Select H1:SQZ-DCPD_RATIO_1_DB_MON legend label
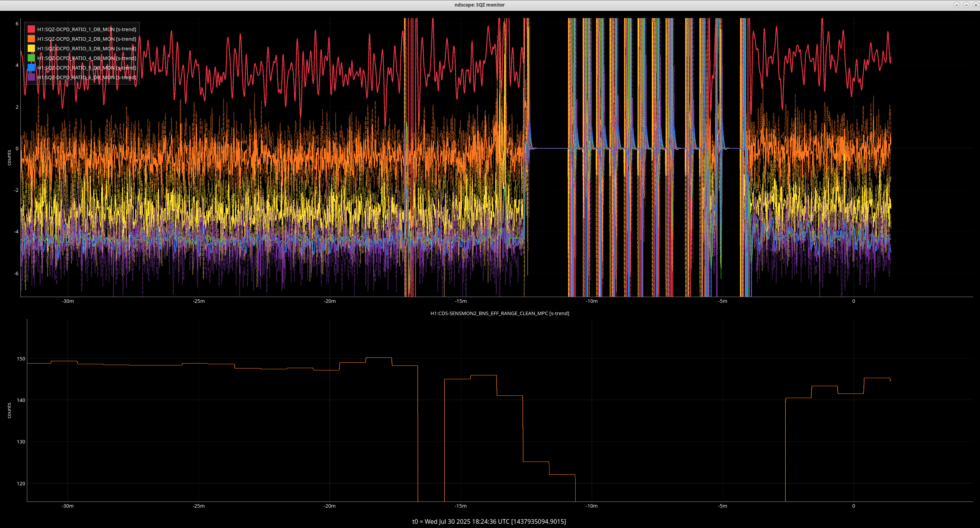This screenshot has height=528, width=980. (x=86, y=29)
